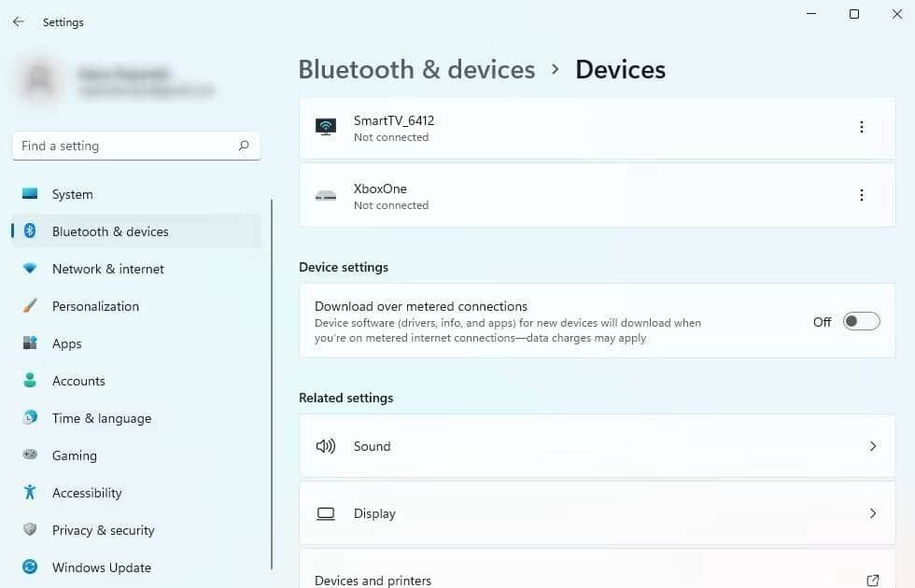Select the Network & internet globe icon
915x588 pixels.
pos(31,269)
